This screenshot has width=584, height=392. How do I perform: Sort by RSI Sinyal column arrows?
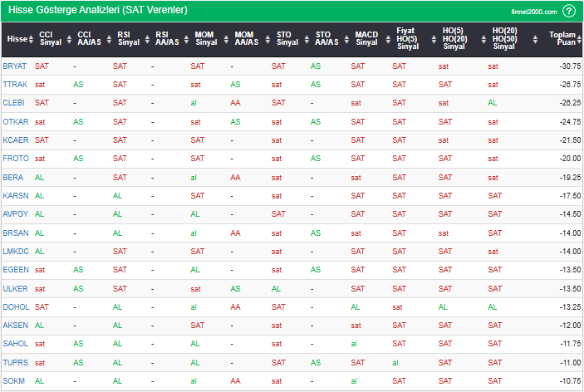click(x=147, y=39)
